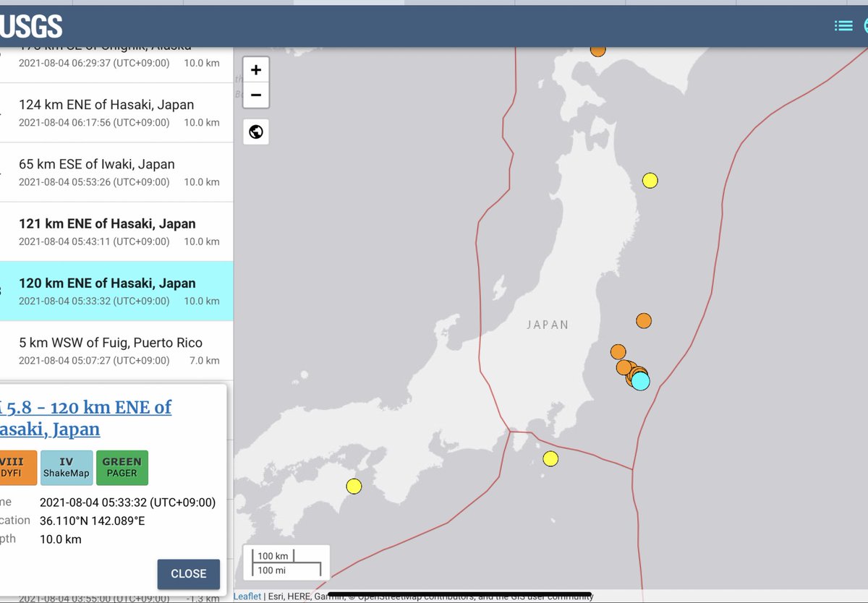Image resolution: width=868 pixels, height=603 pixels.
Task: Close the earthquake details popup
Action: (189, 574)
